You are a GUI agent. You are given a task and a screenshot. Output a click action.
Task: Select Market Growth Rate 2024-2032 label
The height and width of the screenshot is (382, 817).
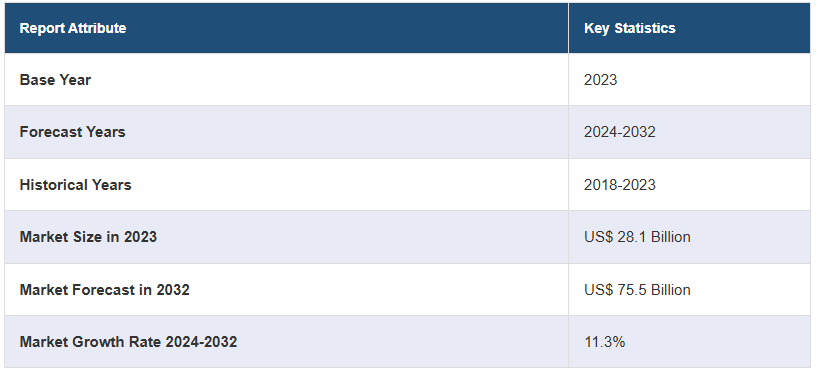pos(128,342)
